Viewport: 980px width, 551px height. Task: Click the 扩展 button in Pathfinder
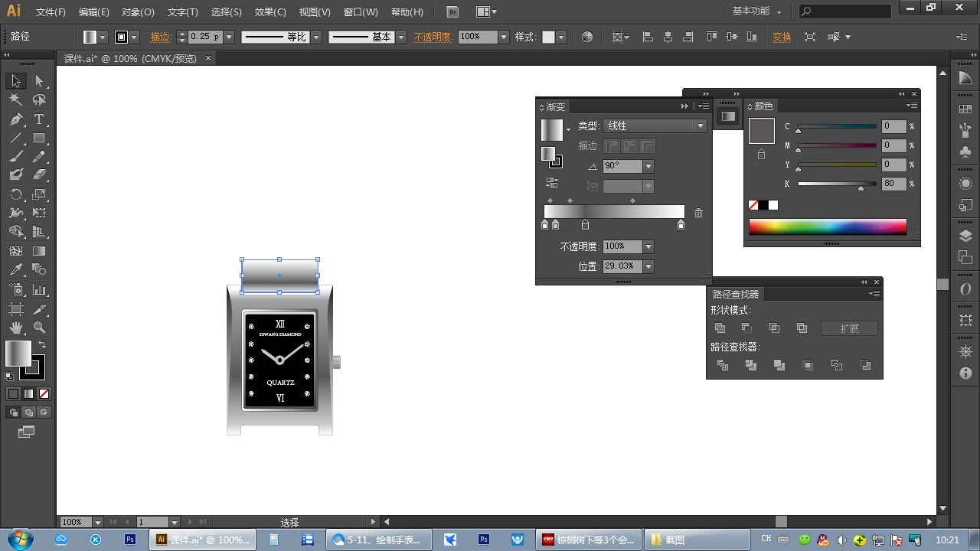point(849,328)
